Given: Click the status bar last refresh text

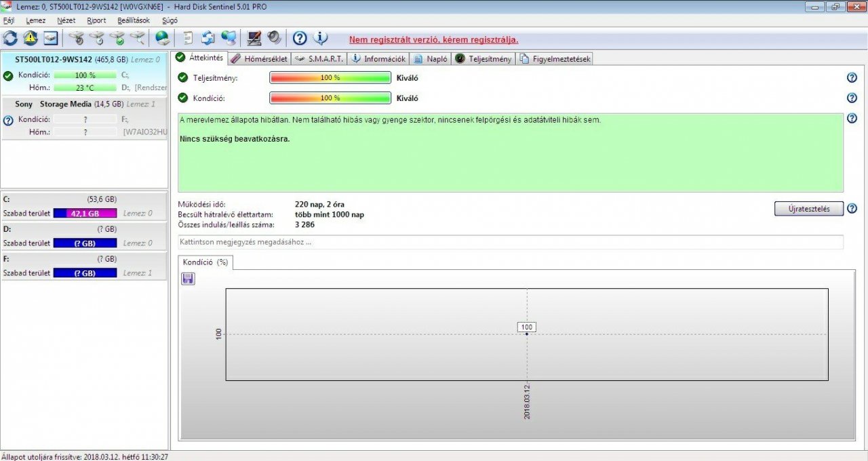Looking at the screenshot, I should [x=85, y=456].
